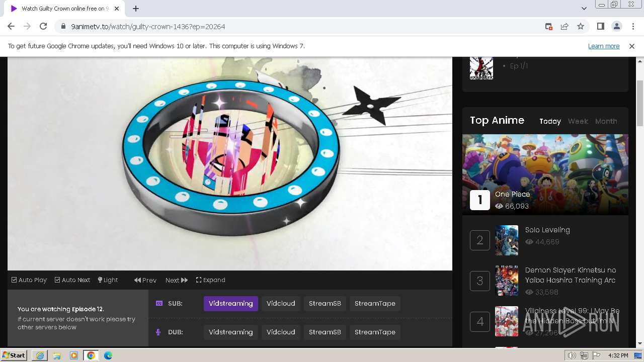Select SUB StreamTape server
This screenshot has height=362, width=644.
[375, 304]
